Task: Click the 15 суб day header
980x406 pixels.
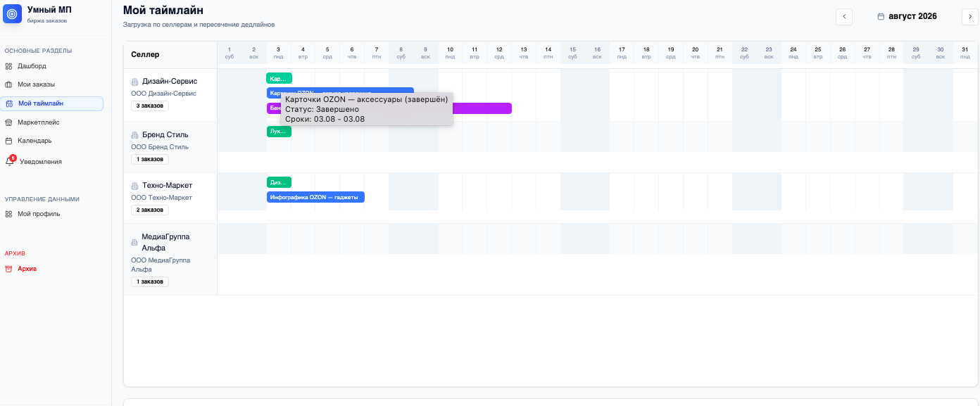Action: 572,53
